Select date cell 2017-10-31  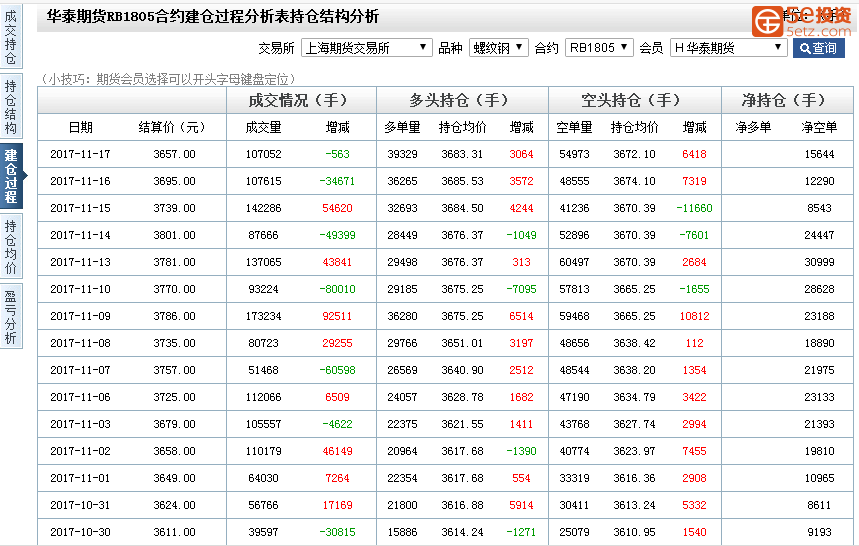81,505
